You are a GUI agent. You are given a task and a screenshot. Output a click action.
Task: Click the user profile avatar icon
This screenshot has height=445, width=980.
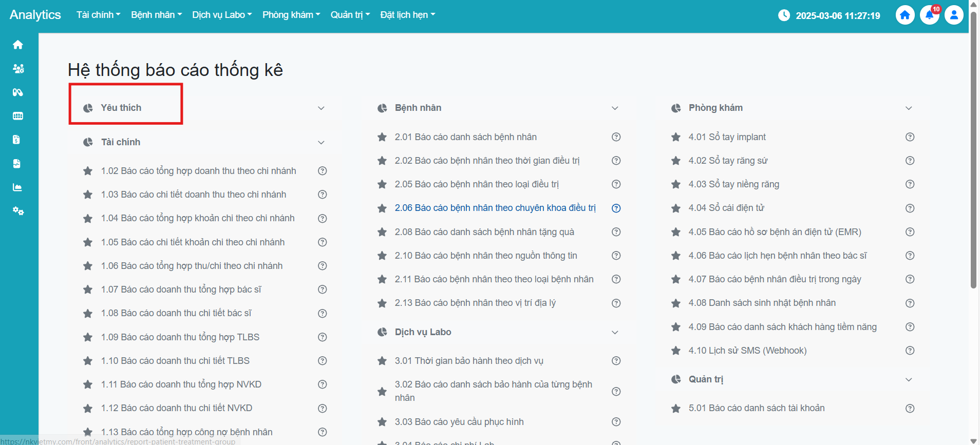pos(954,15)
